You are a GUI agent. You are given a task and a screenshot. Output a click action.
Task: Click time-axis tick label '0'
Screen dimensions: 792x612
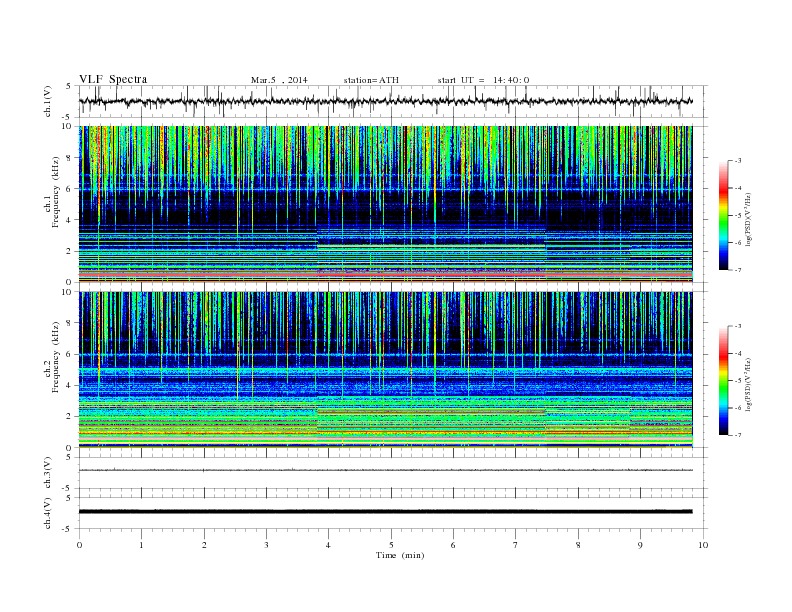click(79, 545)
